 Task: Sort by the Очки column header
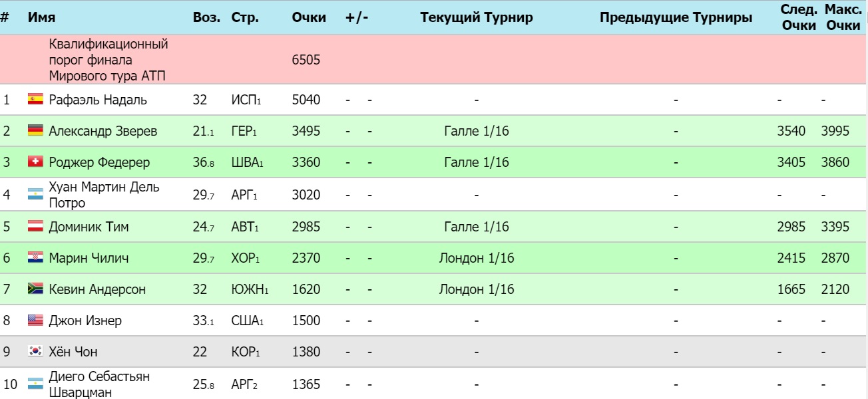pos(309,18)
